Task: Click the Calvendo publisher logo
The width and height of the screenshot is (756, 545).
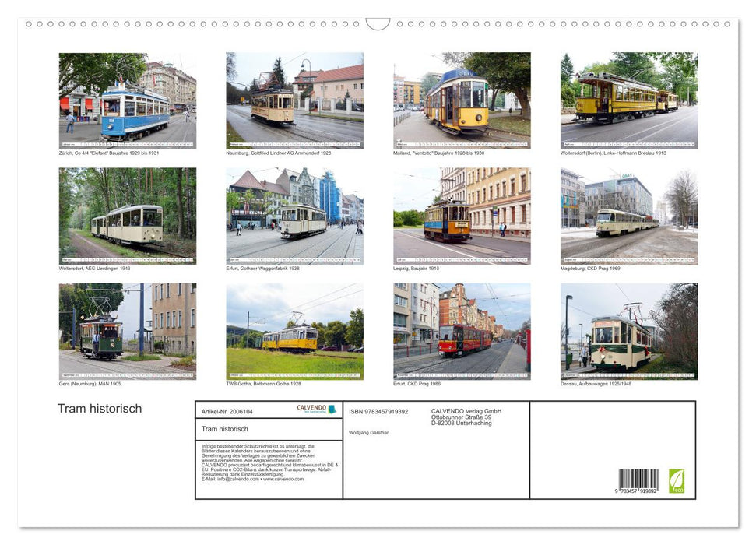Action: pyautogui.click(x=314, y=410)
